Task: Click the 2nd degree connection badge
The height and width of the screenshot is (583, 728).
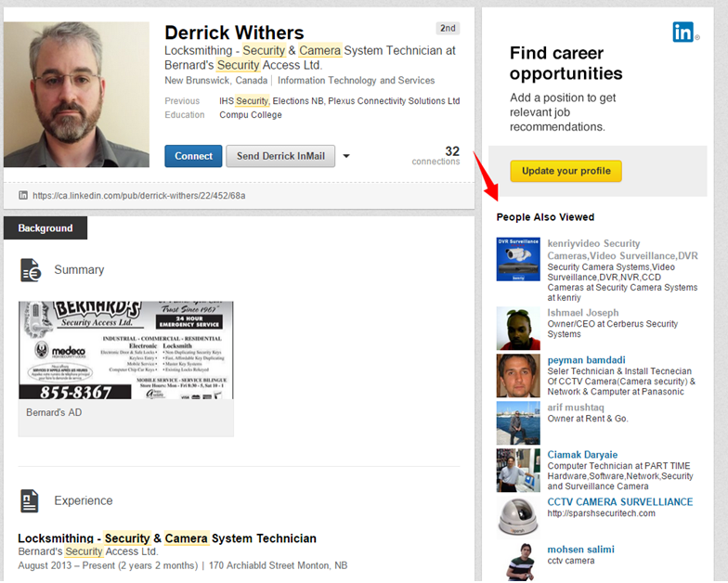Action: (x=448, y=28)
